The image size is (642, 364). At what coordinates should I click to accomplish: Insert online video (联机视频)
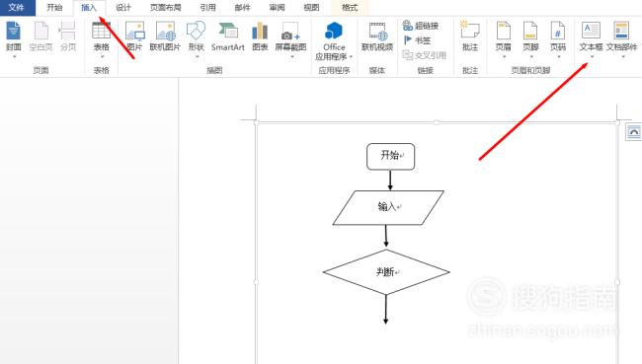[x=377, y=36]
